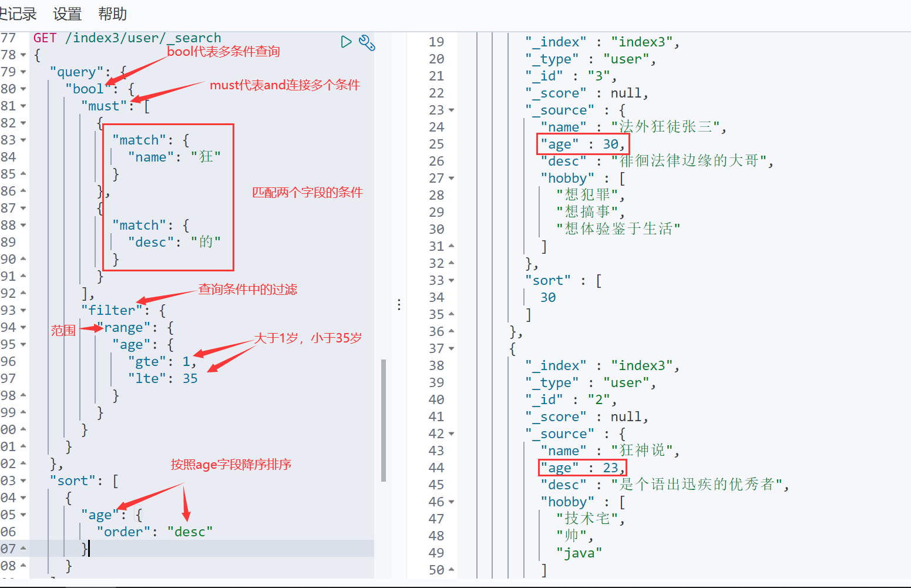911x588 pixels.
Task: Click the GET /index3/user/_search request line
Action: tap(127, 38)
